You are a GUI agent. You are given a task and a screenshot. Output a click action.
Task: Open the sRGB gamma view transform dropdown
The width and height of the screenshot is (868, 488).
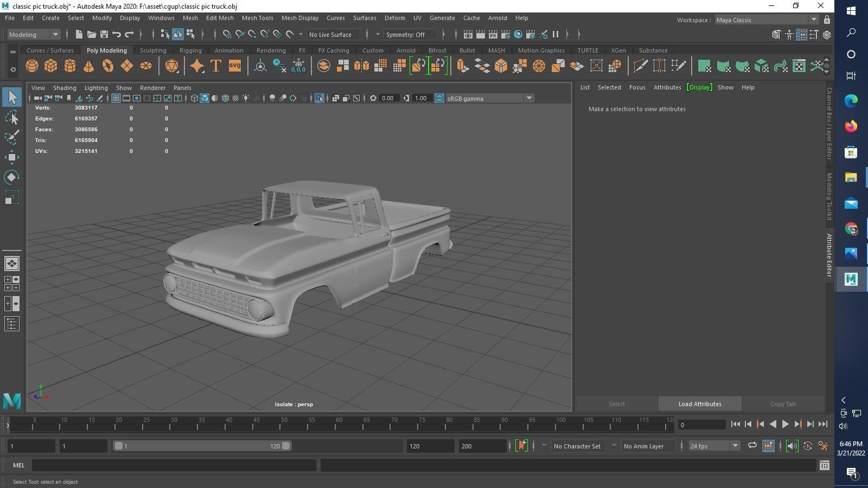[x=490, y=98]
